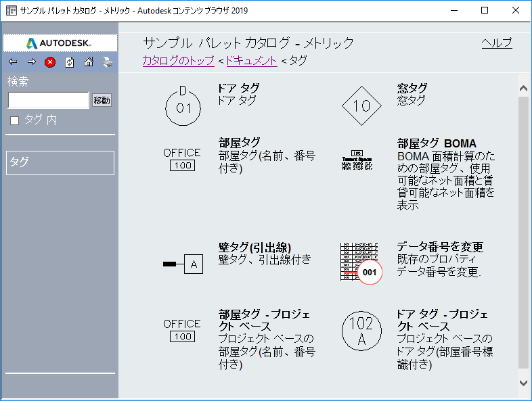
Task: Select the データ番号を変更 thumbnail
Action: tap(361, 263)
